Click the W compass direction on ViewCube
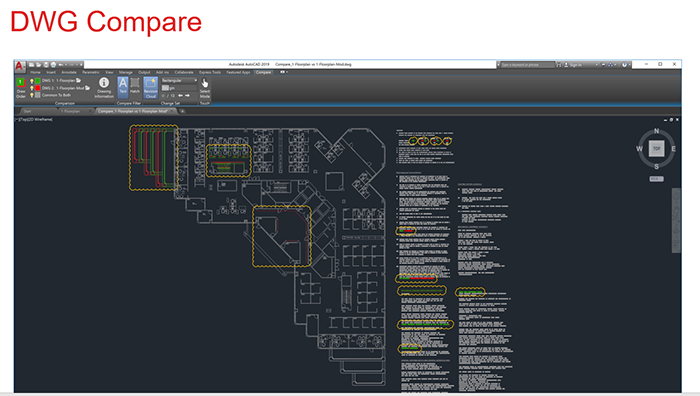700x396 pixels. (639, 149)
